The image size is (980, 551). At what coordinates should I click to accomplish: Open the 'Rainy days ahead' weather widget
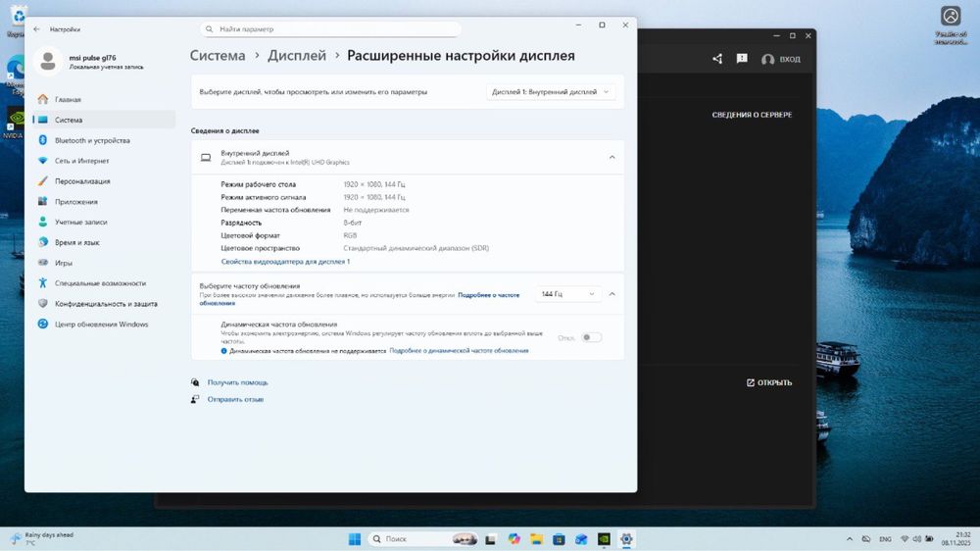pos(42,538)
